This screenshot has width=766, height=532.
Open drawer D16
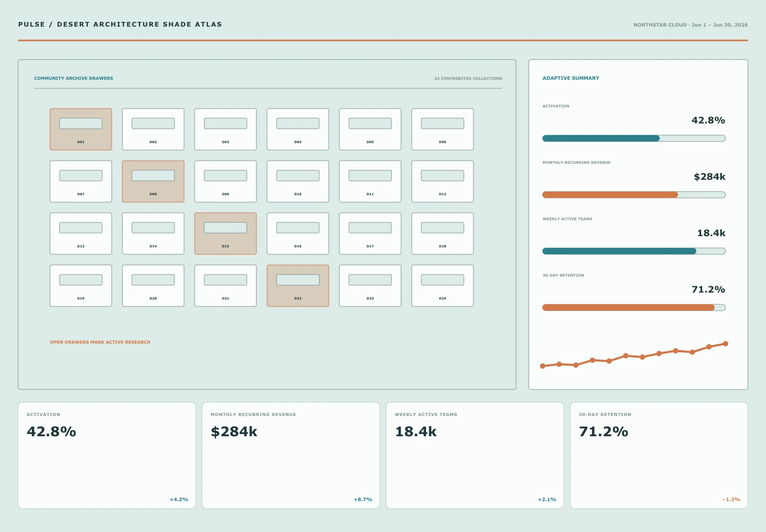point(298,234)
